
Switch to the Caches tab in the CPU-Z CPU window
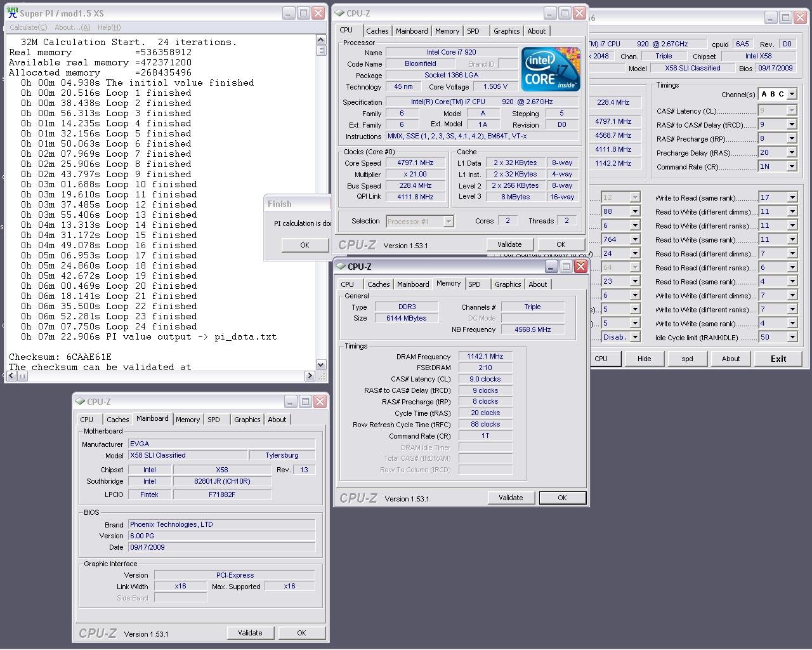377,31
